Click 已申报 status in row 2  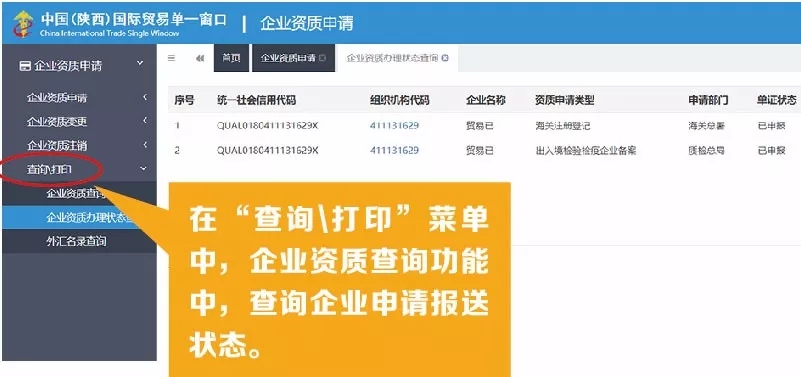[x=771, y=151]
